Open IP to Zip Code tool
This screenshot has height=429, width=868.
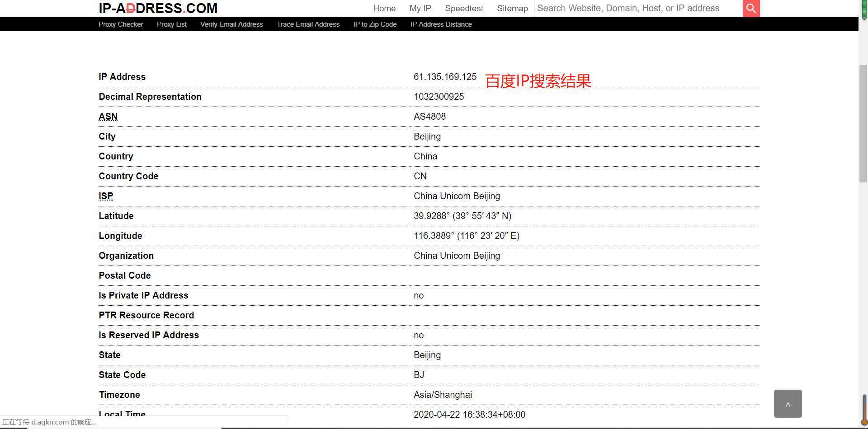(375, 24)
